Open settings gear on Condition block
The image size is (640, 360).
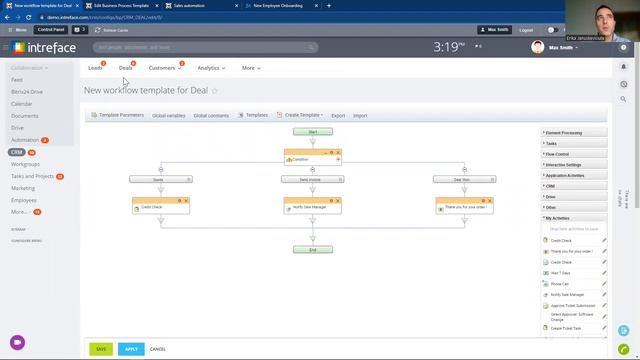[331, 153]
